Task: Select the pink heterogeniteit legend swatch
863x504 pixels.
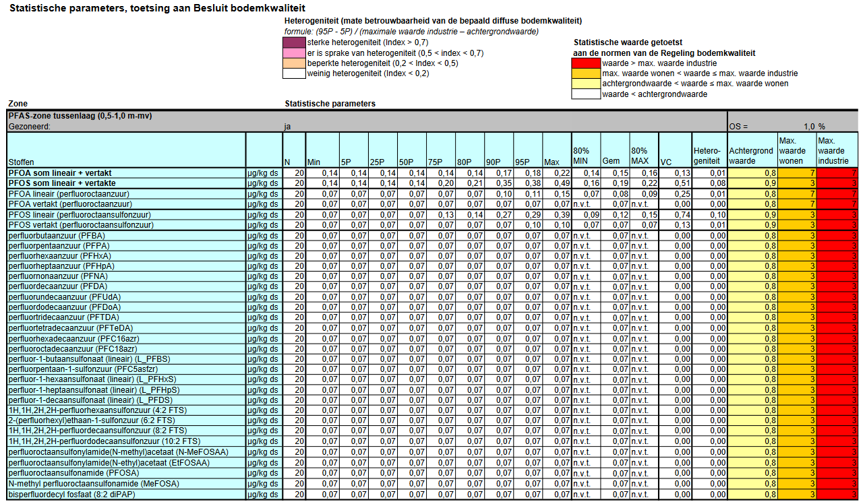Action: [295, 53]
